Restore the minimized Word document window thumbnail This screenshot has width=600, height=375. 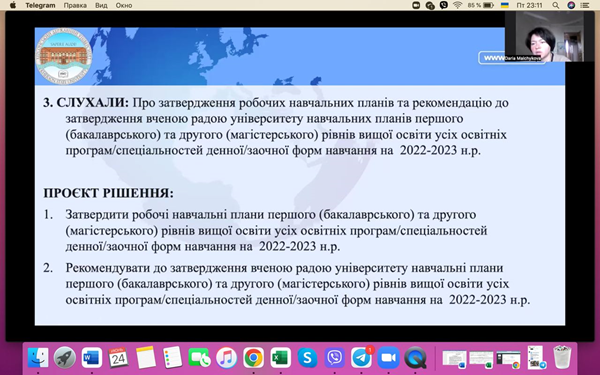point(455,359)
